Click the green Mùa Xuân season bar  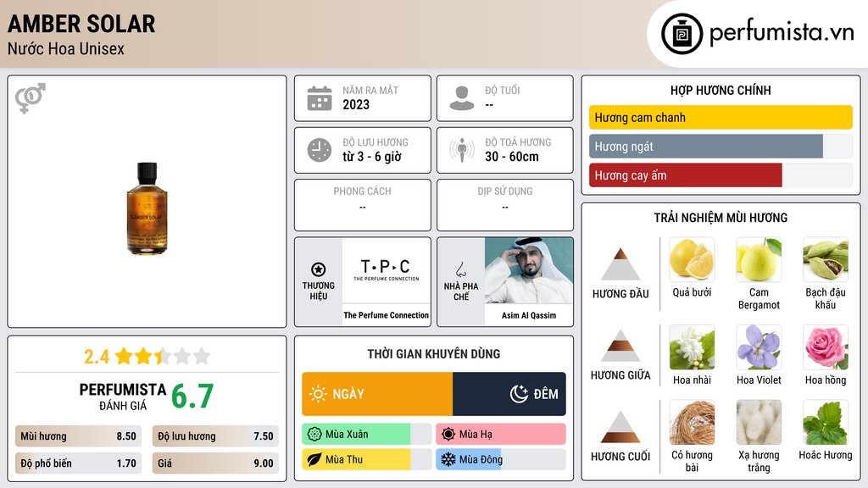(356, 435)
